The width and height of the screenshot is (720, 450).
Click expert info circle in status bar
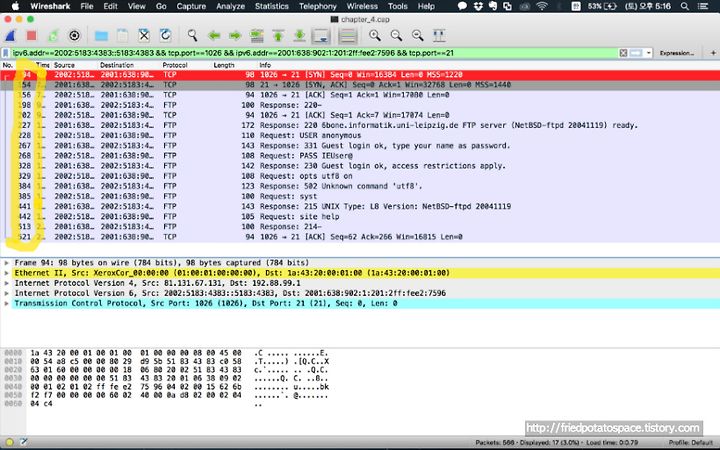(x=9, y=443)
